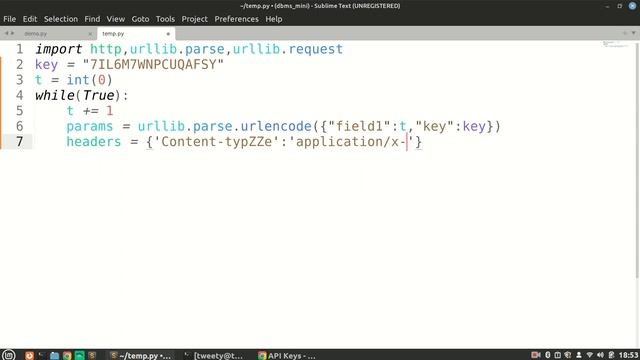Viewport: 640px width, 360px height.
Task: Open the Preferences menu
Action: (x=237, y=19)
